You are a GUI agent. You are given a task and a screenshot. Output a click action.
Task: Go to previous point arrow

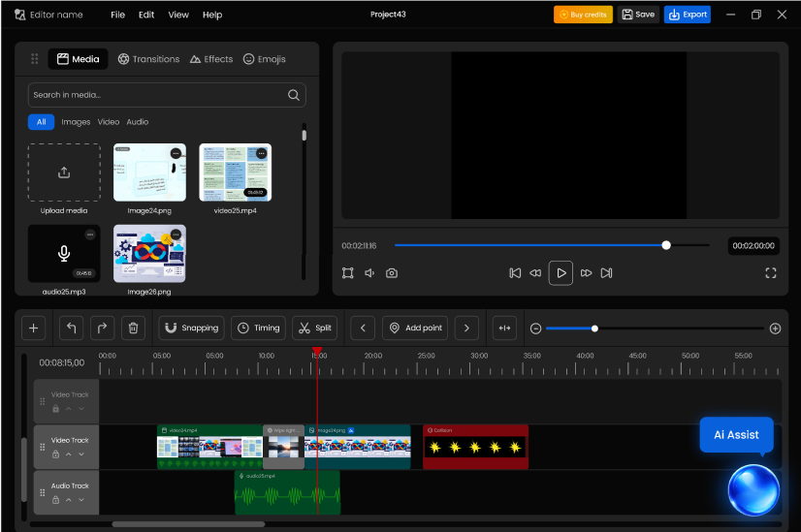pyautogui.click(x=363, y=328)
